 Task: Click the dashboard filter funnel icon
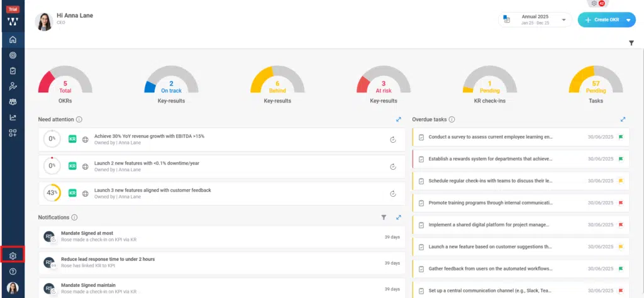tap(631, 43)
